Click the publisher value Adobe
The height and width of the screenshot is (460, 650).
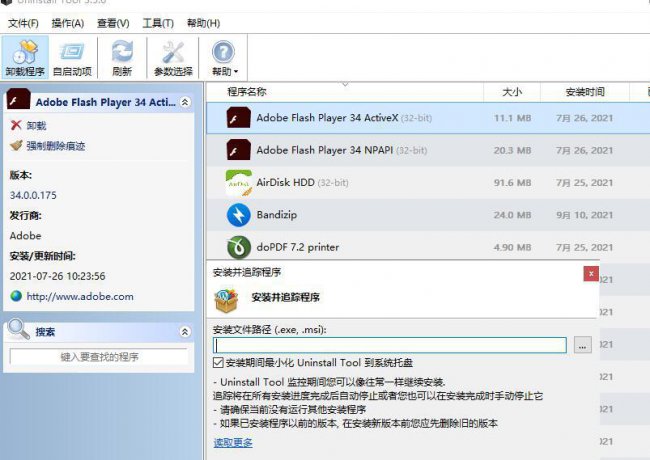pos(25,236)
